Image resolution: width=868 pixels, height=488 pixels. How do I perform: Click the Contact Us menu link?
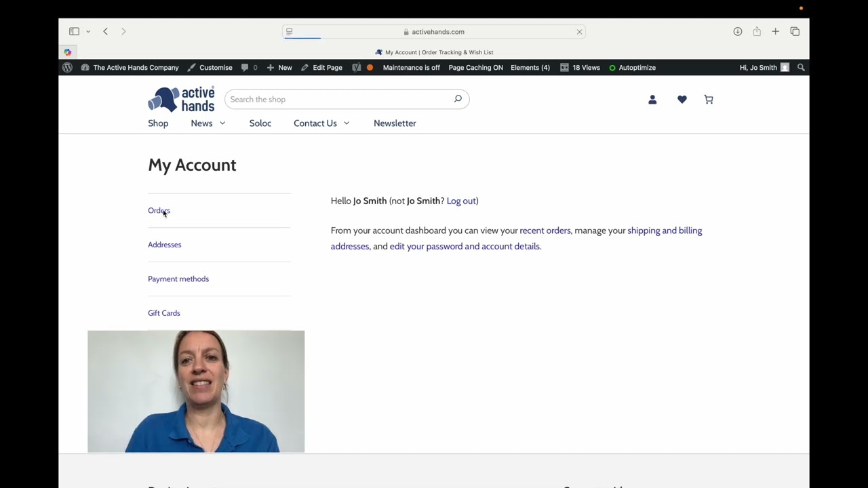[315, 123]
